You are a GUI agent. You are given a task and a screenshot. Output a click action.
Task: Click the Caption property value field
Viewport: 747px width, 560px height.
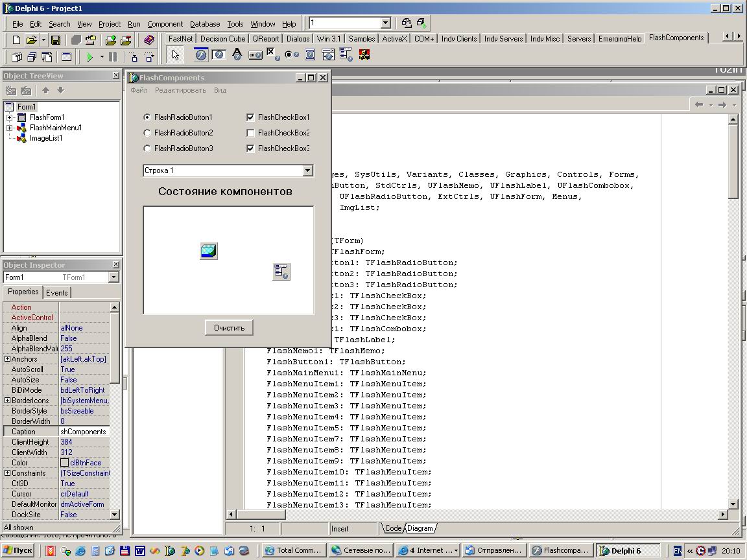84,432
